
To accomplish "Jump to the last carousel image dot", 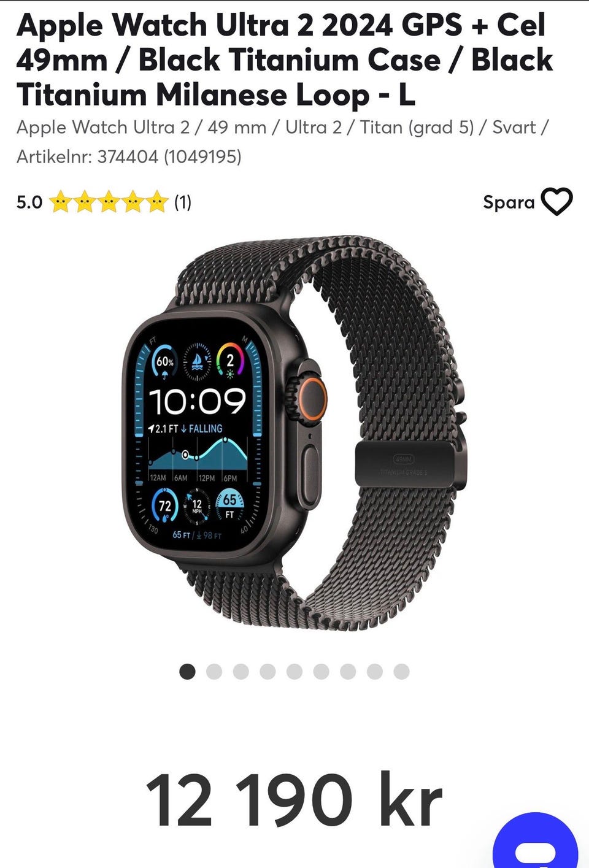I will pos(401,672).
